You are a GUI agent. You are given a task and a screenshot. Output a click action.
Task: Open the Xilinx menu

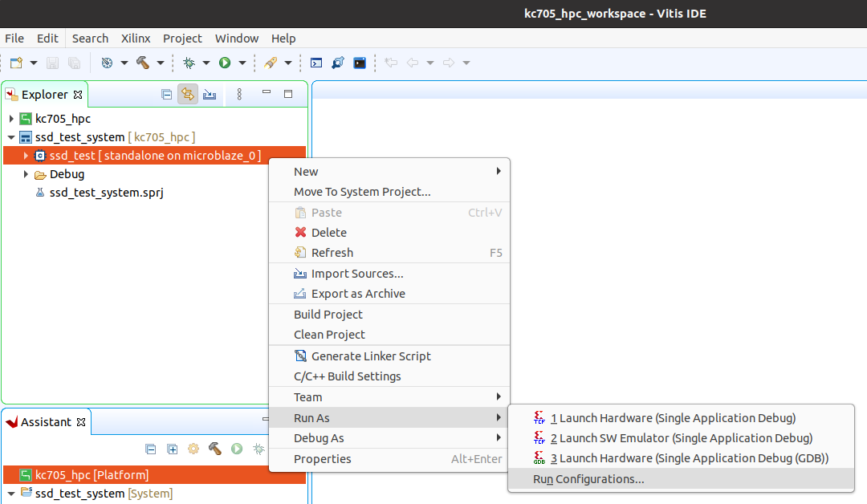pyautogui.click(x=136, y=39)
